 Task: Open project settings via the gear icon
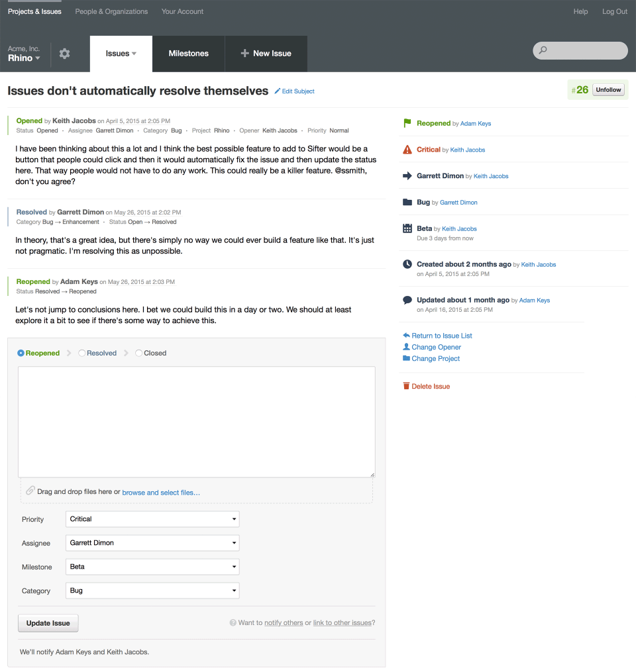pyautogui.click(x=64, y=54)
